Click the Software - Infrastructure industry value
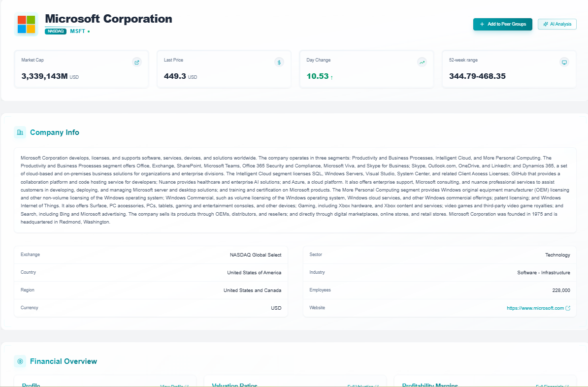The height and width of the screenshot is (387, 588). pyautogui.click(x=543, y=273)
